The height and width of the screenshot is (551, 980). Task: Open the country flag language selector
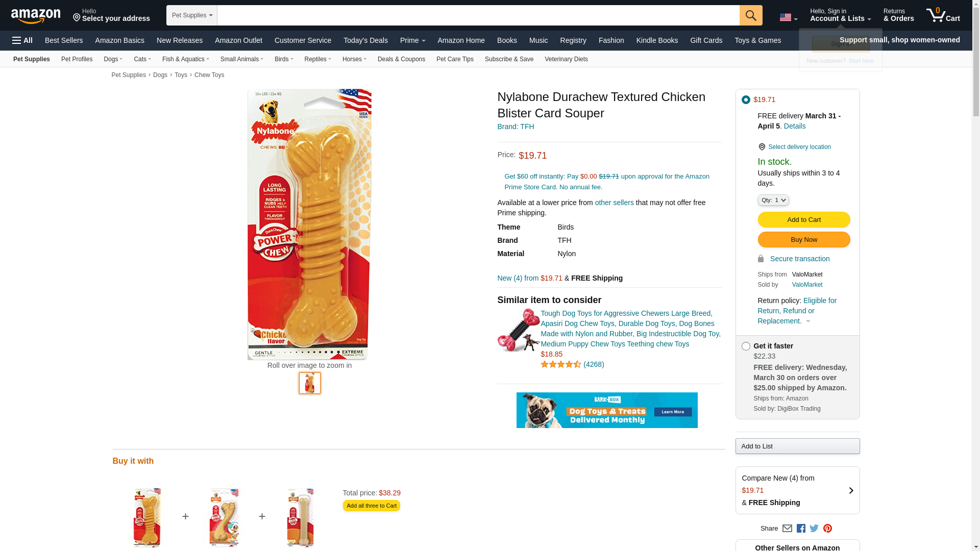click(789, 18)
